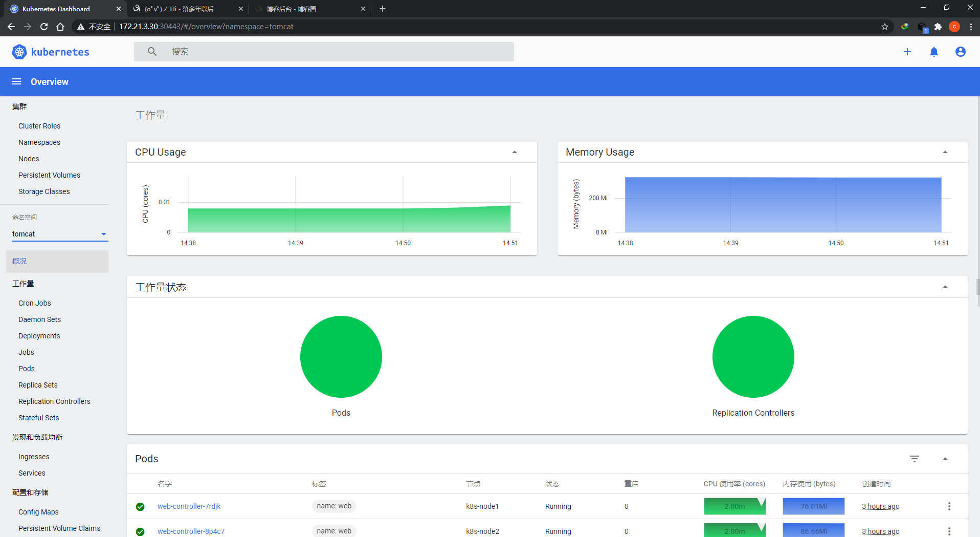
Task: Open the hamburger menu next to Overview
Action: pyautogui.click(x=16, y=82)
